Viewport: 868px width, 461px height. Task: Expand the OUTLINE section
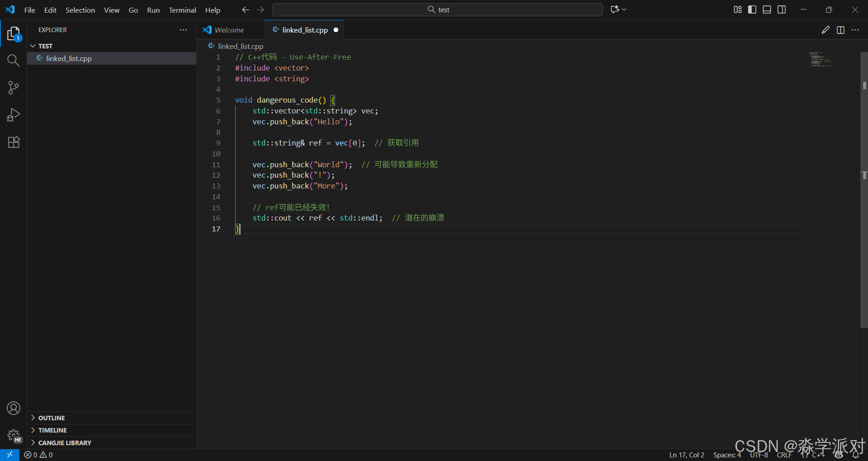click(112, 418)
